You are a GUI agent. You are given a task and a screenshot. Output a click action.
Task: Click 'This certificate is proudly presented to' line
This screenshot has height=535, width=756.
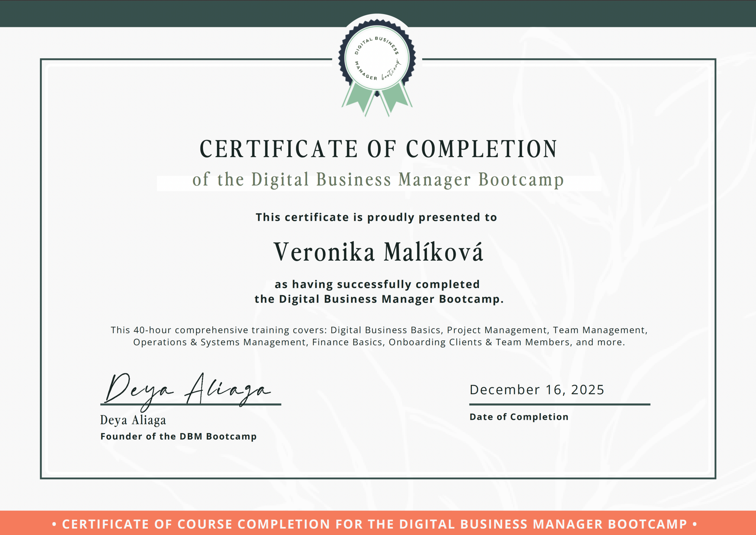[376, 217]
